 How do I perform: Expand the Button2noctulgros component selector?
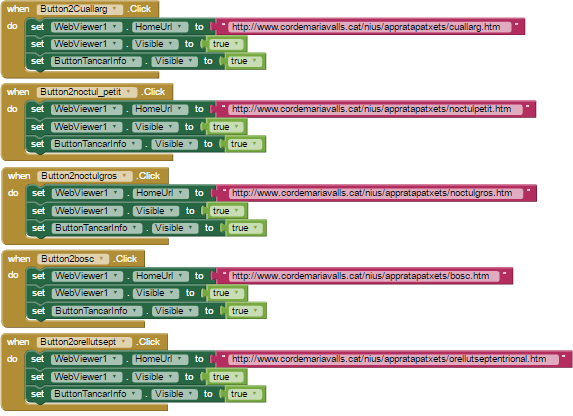(x=85, y=176)
